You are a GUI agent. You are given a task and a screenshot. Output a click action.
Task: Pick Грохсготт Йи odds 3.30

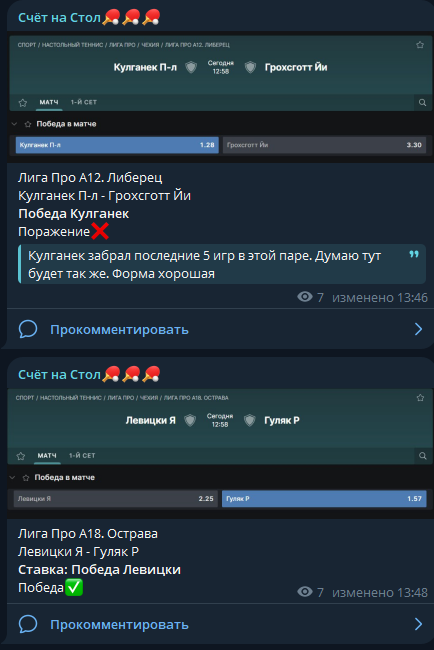(324, 145)
